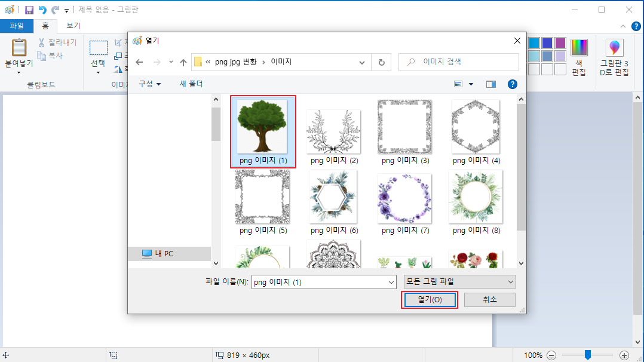The width and height of the screenshot is (644, 362).
Task: Click the 새 폴더 (New folder) button
Action: 189,84
